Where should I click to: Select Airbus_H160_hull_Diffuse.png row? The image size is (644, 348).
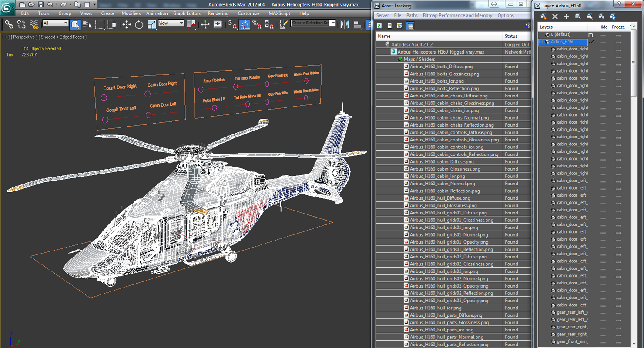point(439,198)
